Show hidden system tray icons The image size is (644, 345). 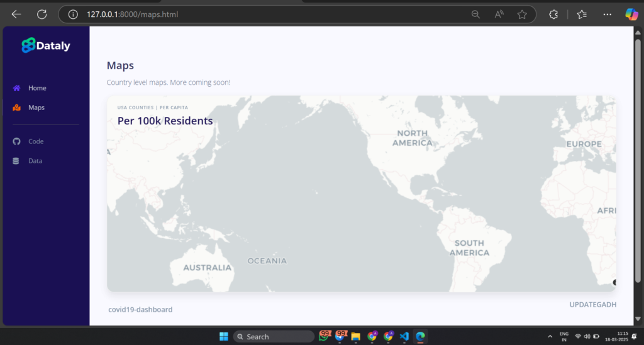(550, 336)
